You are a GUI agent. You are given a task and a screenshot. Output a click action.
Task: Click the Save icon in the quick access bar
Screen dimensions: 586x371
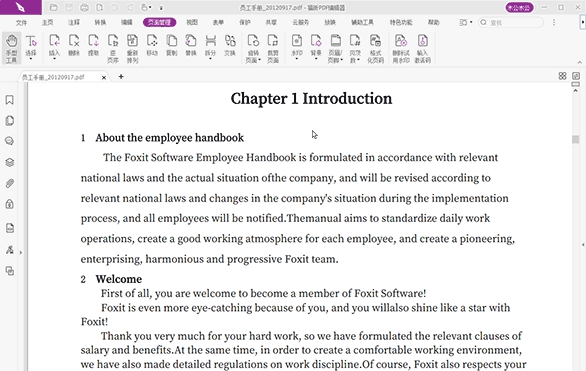tap(69, 7)
